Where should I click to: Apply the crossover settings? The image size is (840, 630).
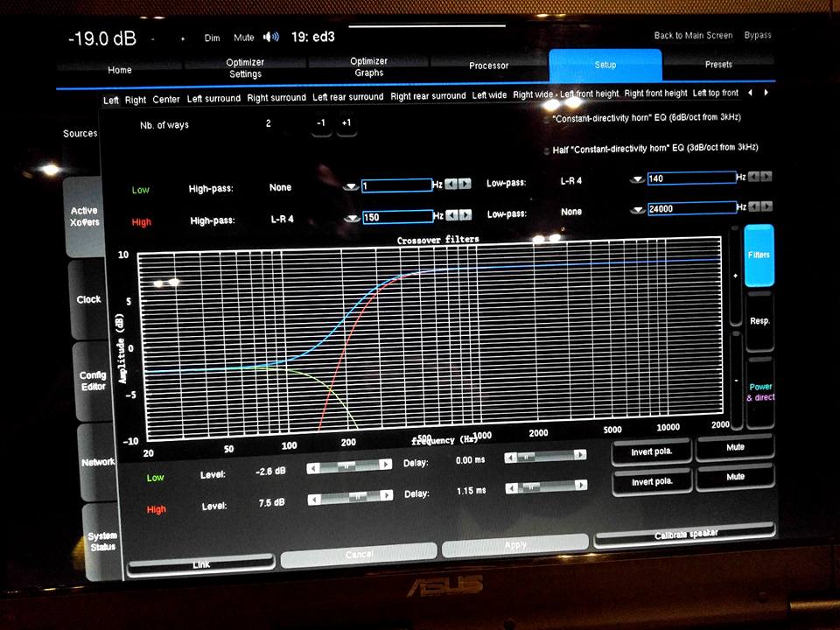(x=515, y=545)
